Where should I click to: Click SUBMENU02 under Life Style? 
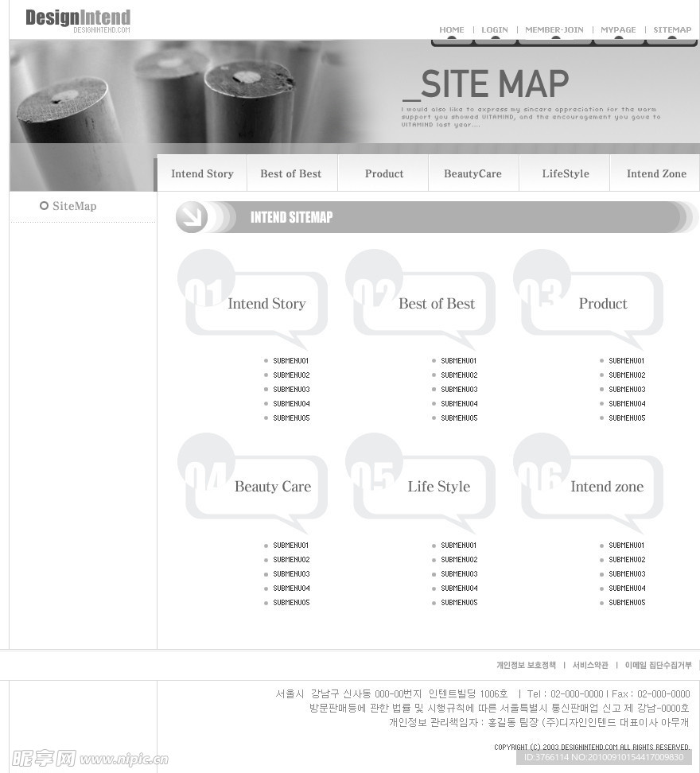tap(459, 560)
